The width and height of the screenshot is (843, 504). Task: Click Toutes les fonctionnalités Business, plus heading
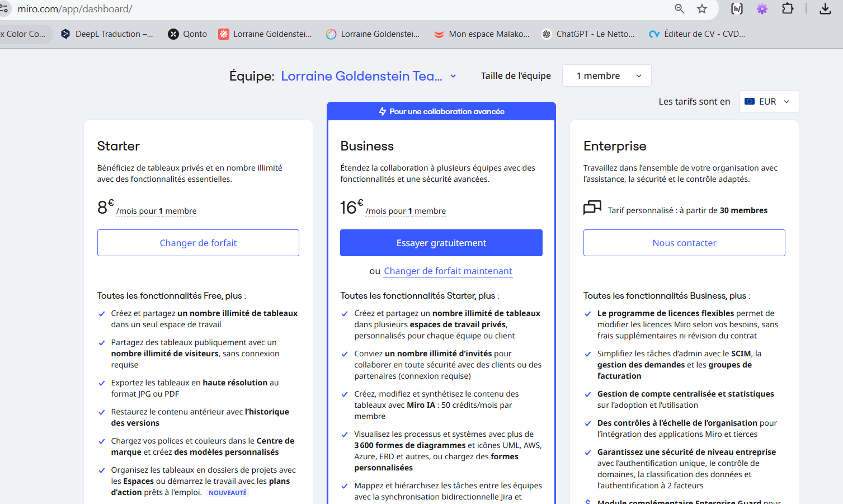pyautogui.click(x=667, y=295)
